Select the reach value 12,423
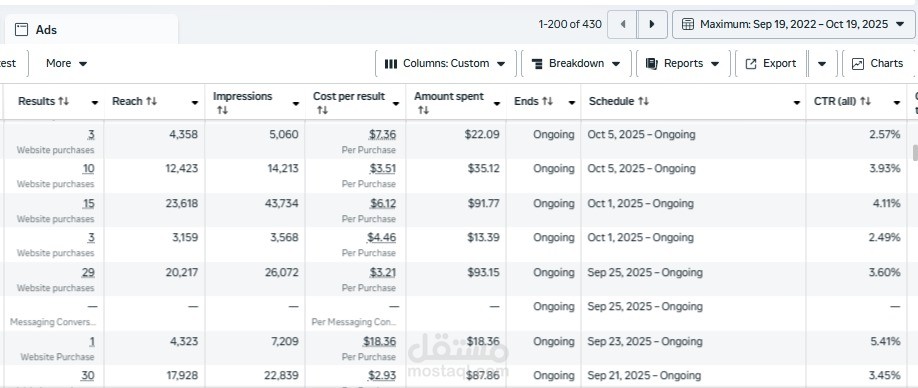 pyautogui.click(x=181, y=169)
